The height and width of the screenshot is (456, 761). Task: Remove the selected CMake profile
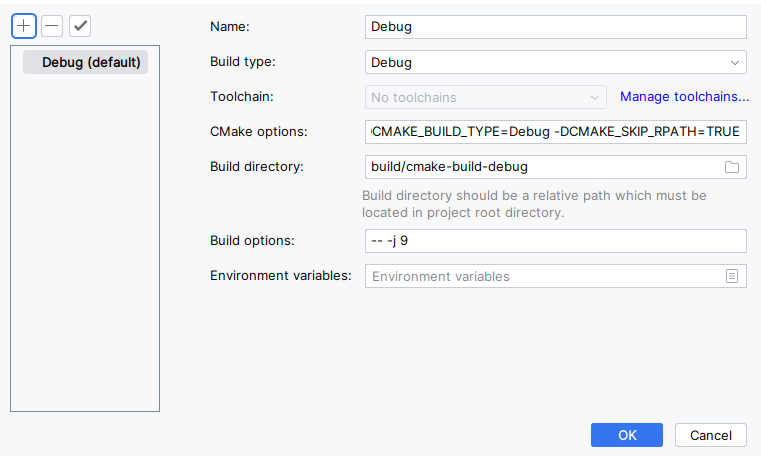[52, 26]
